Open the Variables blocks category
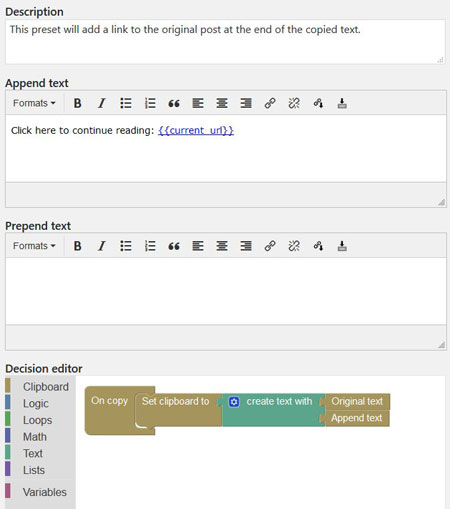 pos(45,492)
